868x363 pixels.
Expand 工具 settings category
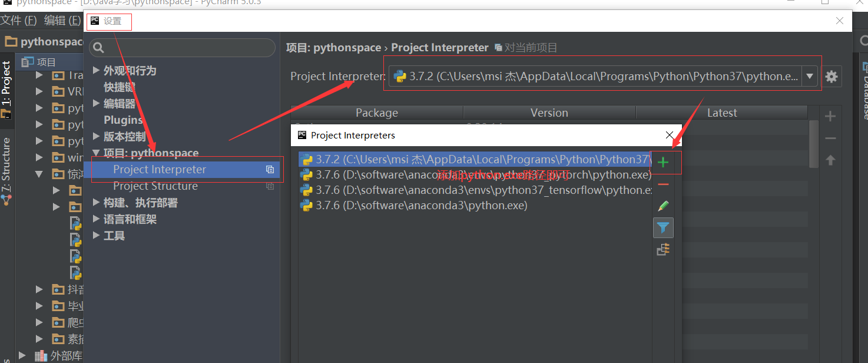[97, 236]
